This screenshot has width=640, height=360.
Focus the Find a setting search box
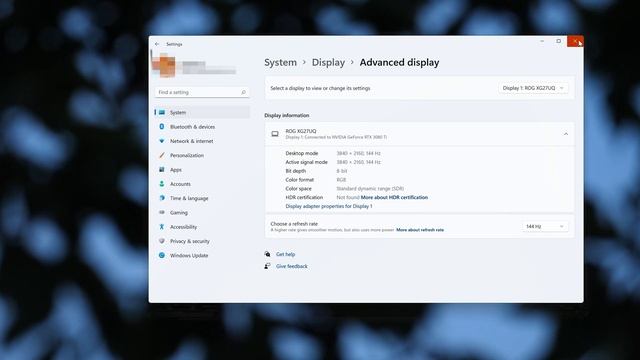pyautogui.click(x=202, y=92)
